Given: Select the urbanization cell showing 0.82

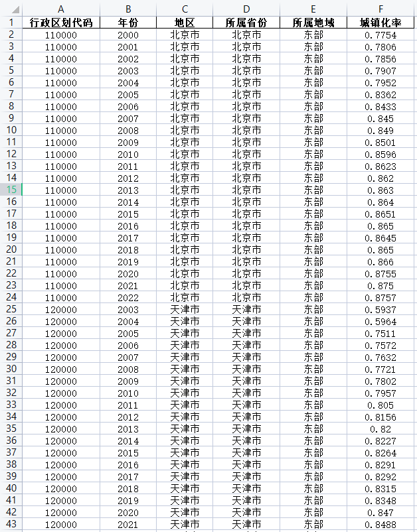Looking at the screenshot, I should click(x=380, y=429).
